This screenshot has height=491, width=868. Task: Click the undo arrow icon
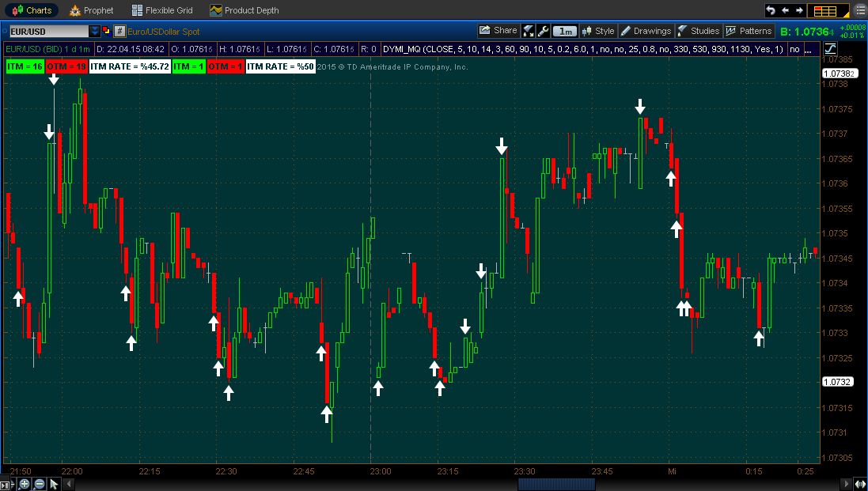point(771,10)
